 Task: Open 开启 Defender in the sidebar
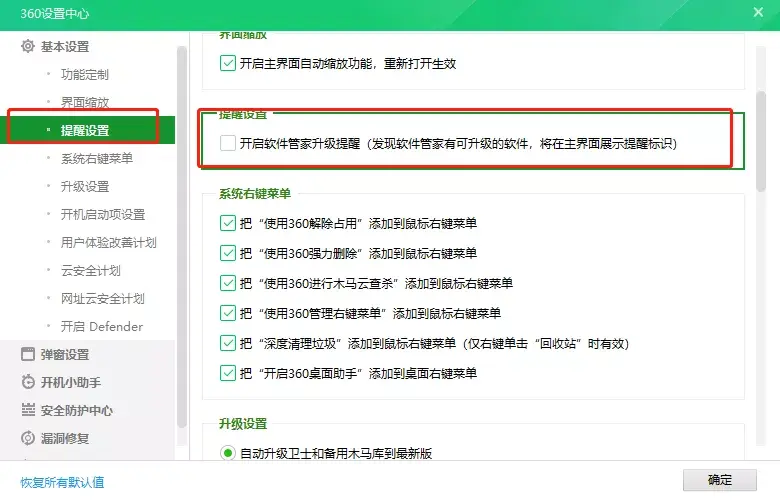pos(101,326)
